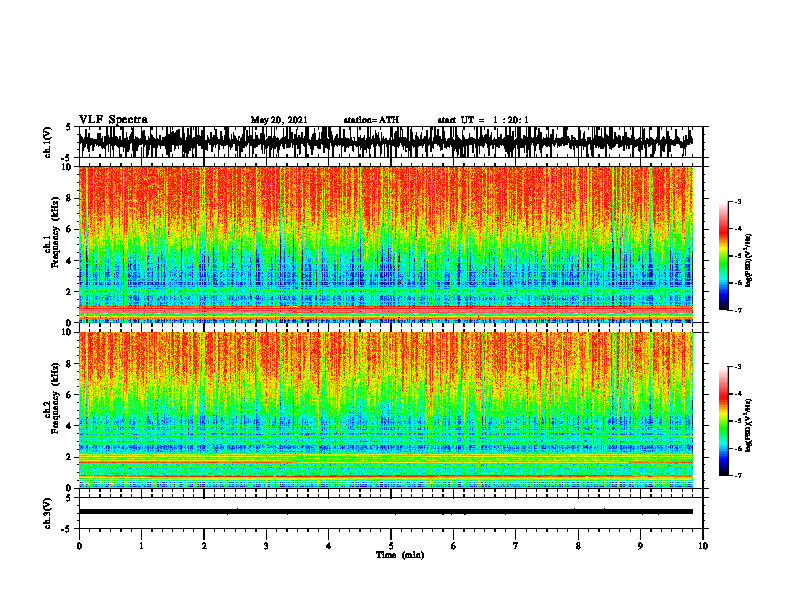This screenshot has width=792, height=612.
Task: Click time axis tick label "10"
Action: click(703, 546)
